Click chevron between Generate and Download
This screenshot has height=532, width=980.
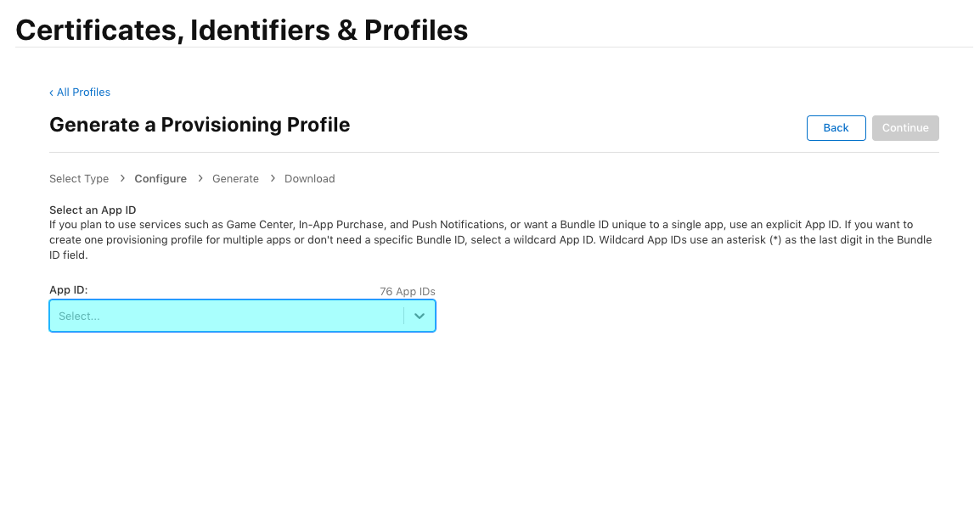pyautogui.click(x=273, y=178)
